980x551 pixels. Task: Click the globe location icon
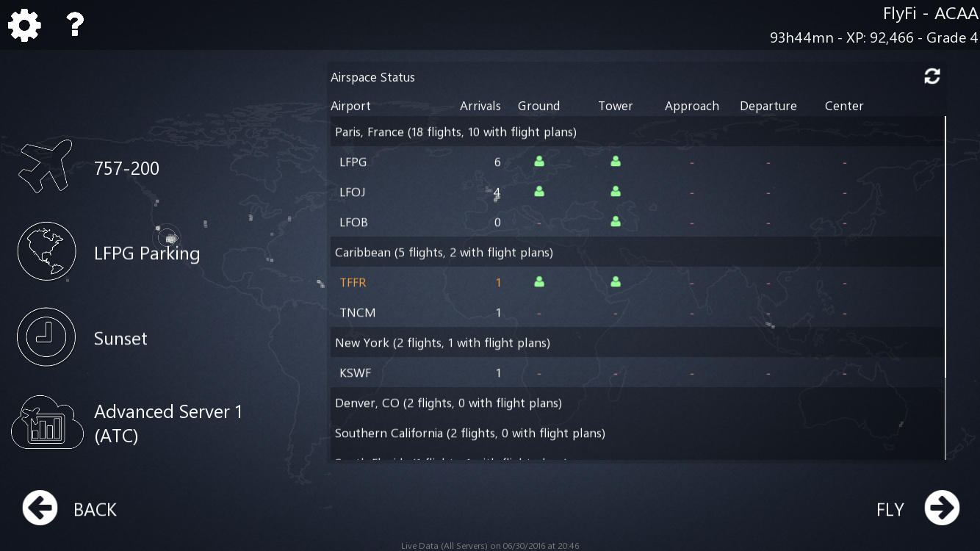(46, 251)
